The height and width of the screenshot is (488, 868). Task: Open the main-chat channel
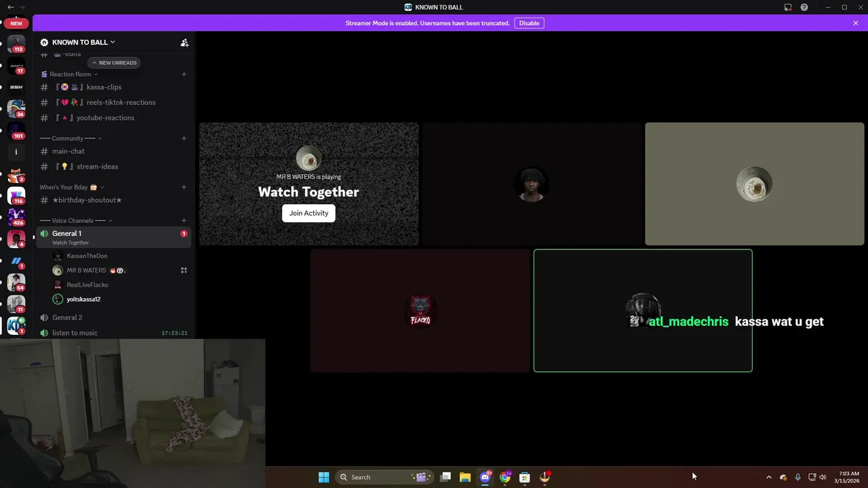(114, 151)
